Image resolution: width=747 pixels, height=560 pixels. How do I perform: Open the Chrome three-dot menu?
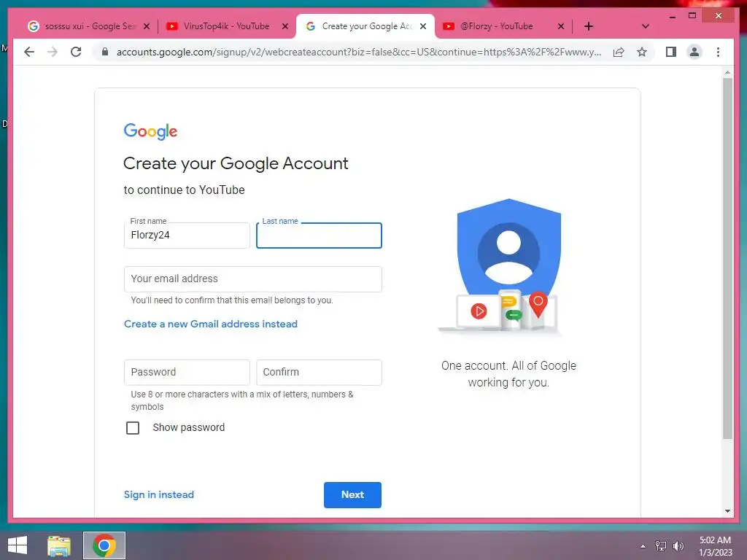pos(718,52)
